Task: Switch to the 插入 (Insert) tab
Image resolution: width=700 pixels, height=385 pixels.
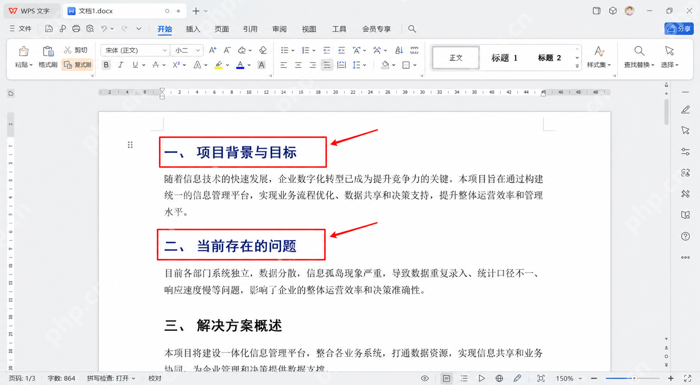Action: pos(193,29)
